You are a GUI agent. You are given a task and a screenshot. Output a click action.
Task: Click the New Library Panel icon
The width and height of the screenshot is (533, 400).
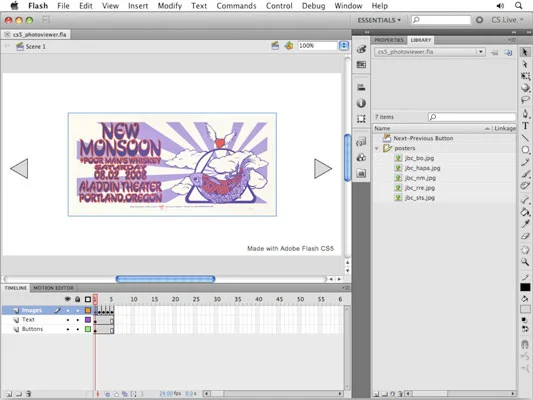508,52
